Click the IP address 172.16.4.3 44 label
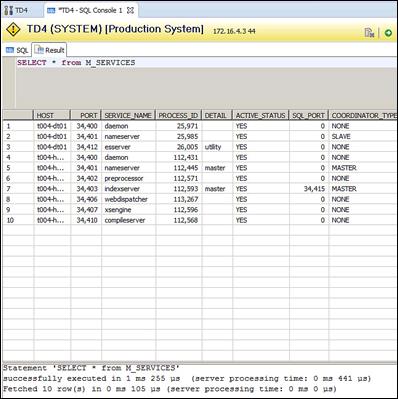Viewport: 398px width, 399px height. (x=234, y=31)
